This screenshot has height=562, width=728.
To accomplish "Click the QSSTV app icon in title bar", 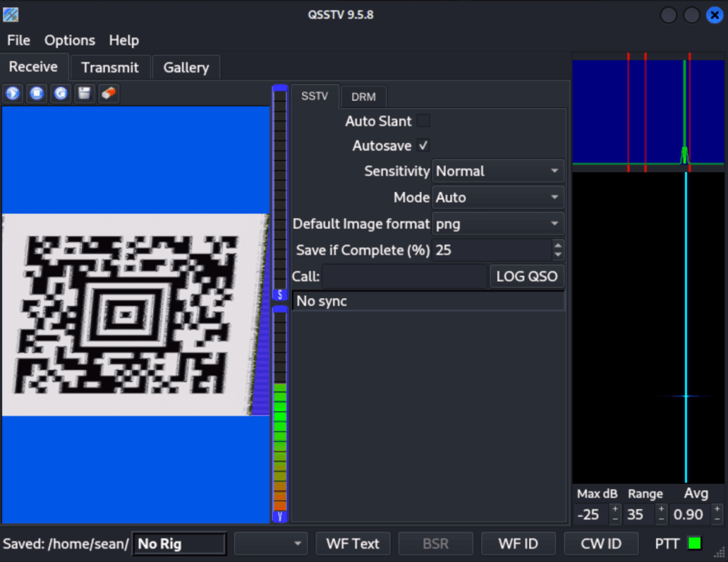I will [11, 14].
